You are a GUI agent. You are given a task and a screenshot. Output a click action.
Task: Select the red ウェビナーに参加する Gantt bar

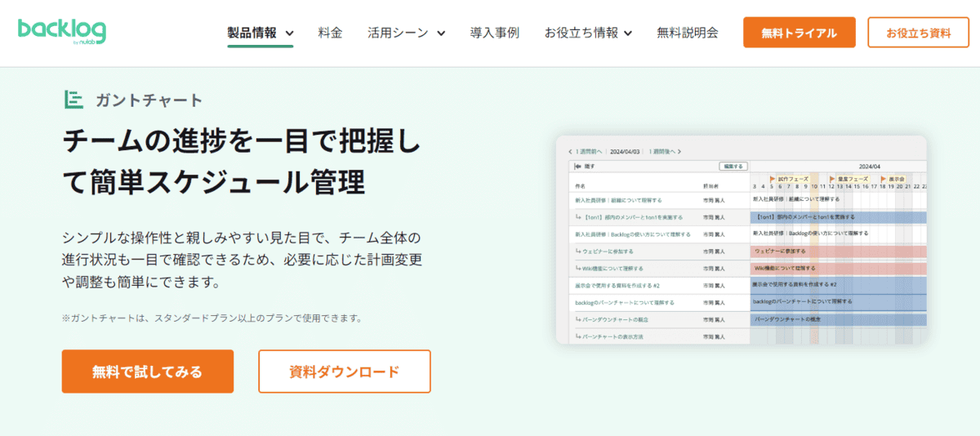click(838, 251)
